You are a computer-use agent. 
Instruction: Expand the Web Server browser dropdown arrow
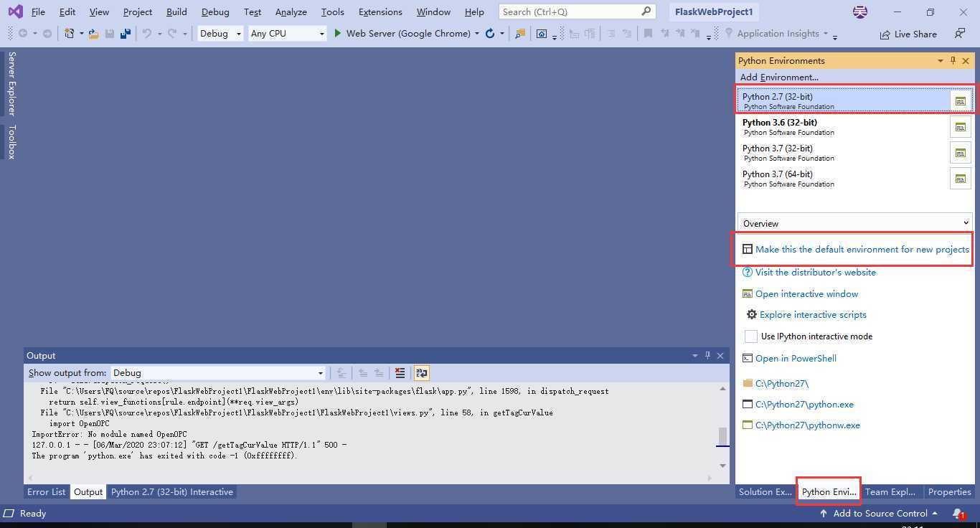click(477, 34)
